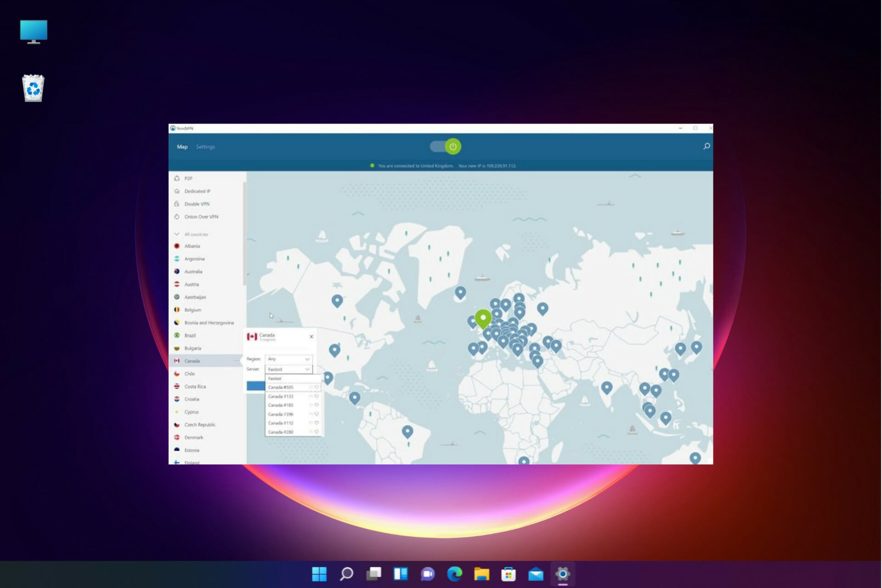
Task: Select the Onion Over VPN entry
Action: point(207,217)
